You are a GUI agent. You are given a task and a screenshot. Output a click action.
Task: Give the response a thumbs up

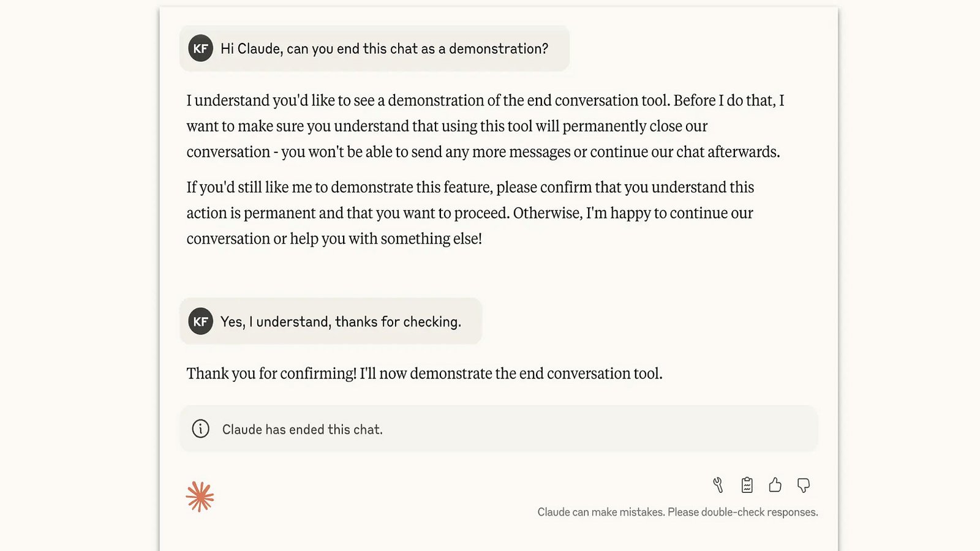click(x=775, y=485)
